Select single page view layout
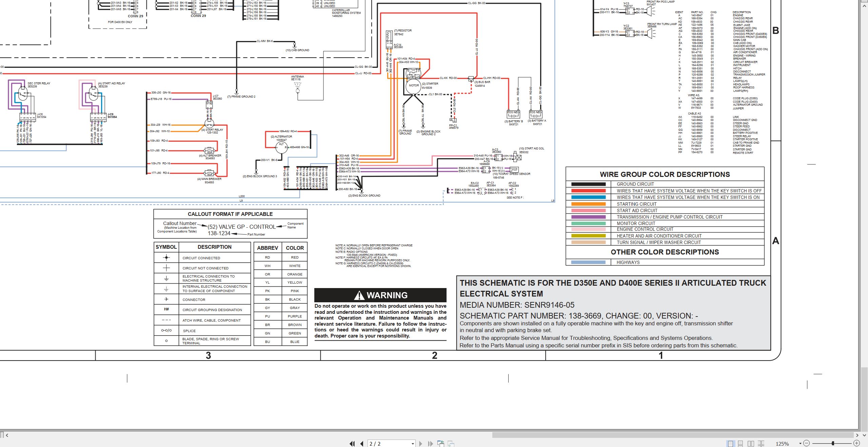Viewport: 868px width, 447px height. point(730,444)
